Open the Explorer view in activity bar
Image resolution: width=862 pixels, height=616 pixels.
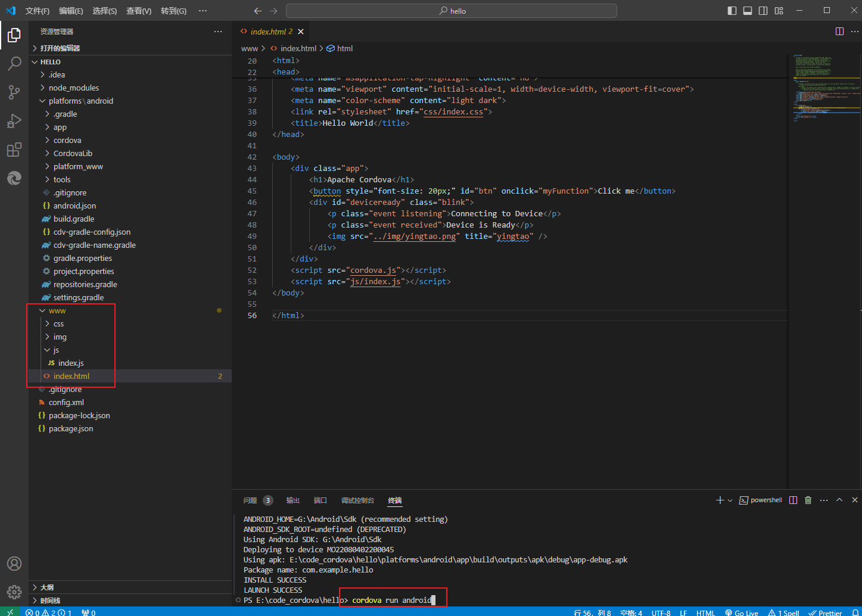point(14,35)
